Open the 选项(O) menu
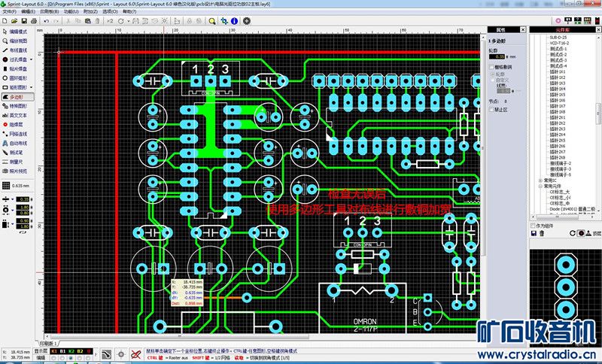The image size is (602, 364). [x=111, y=12]
